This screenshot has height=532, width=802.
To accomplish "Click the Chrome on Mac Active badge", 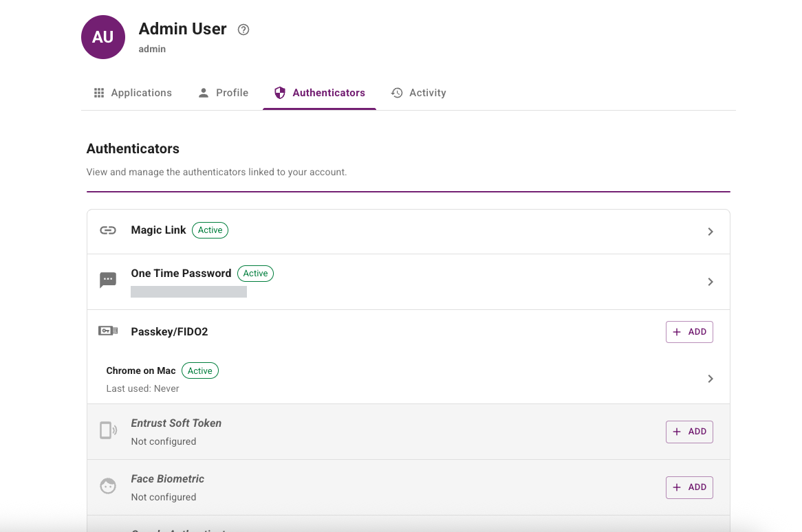I will tap(200, 370).
